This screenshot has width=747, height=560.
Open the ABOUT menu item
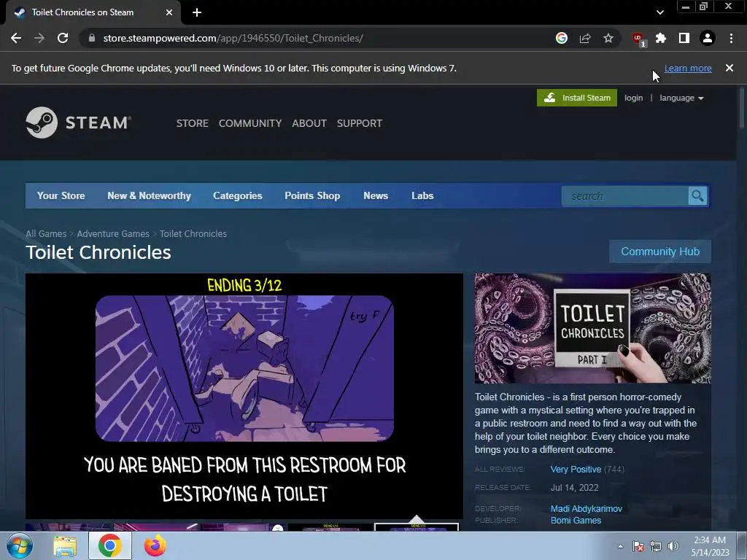pyautogui.click(x=309, y=123)
